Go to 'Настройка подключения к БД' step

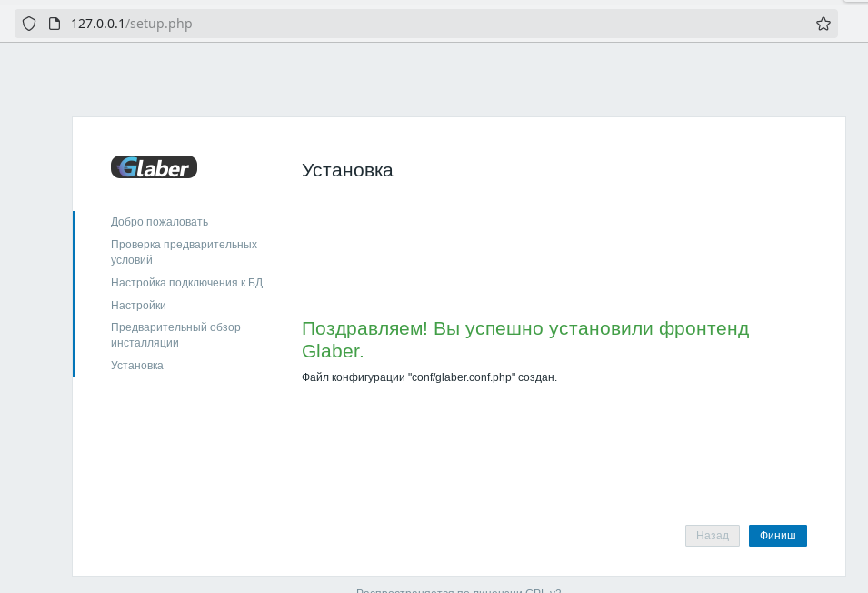point(186,283)
